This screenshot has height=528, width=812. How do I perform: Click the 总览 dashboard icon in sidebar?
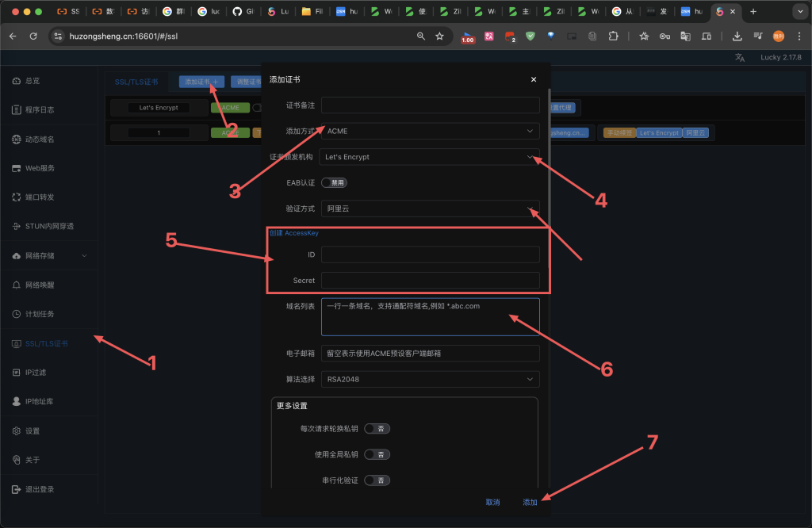17,81
